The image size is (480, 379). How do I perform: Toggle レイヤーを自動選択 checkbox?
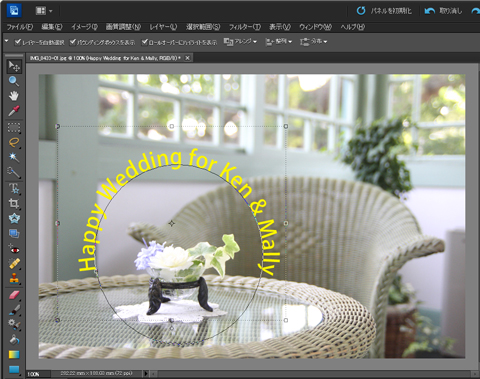(18, 42)
